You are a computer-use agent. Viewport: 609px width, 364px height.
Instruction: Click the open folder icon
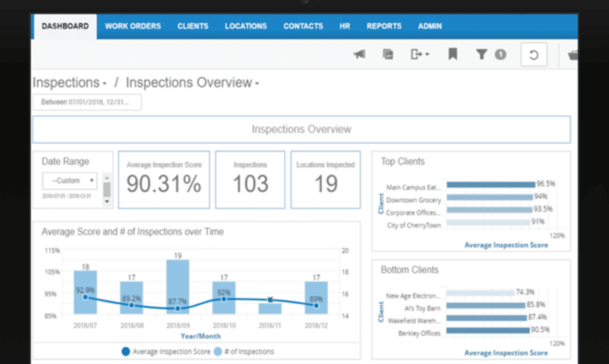coord(573,56)
